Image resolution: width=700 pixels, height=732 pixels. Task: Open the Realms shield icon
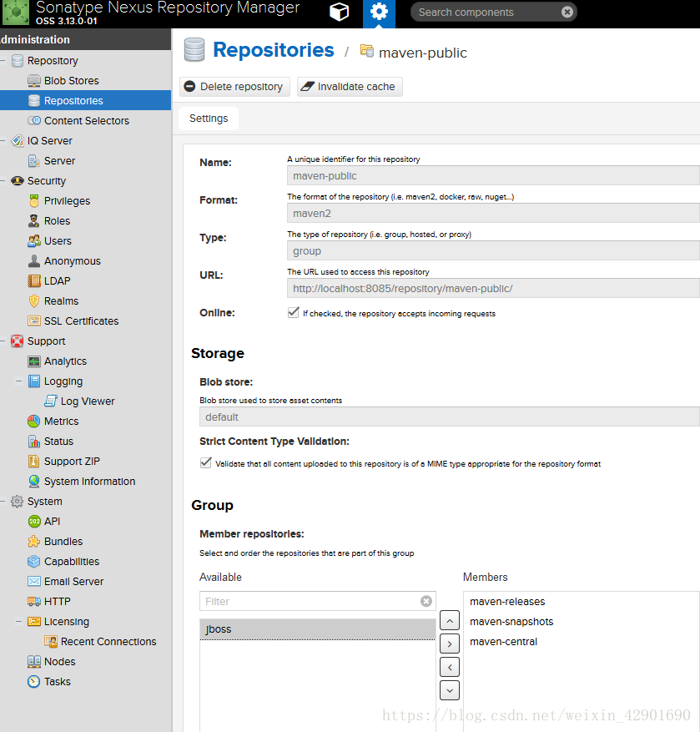pyautogui.click(x=34, y=301)
